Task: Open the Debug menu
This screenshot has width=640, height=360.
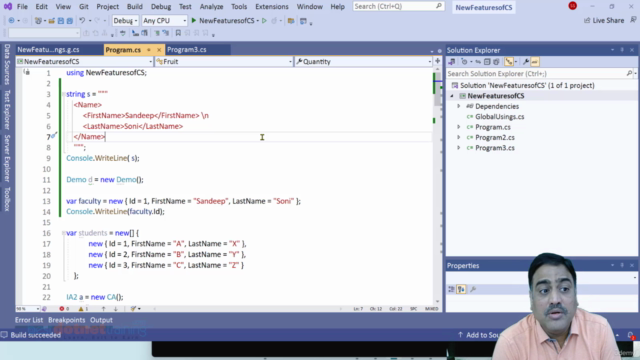Action: pos(161,7)
